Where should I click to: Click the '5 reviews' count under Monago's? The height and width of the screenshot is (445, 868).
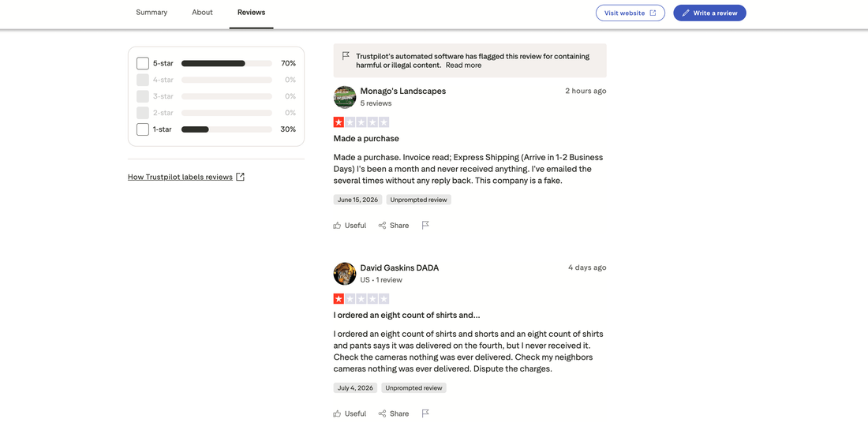(x=376, y=103)
